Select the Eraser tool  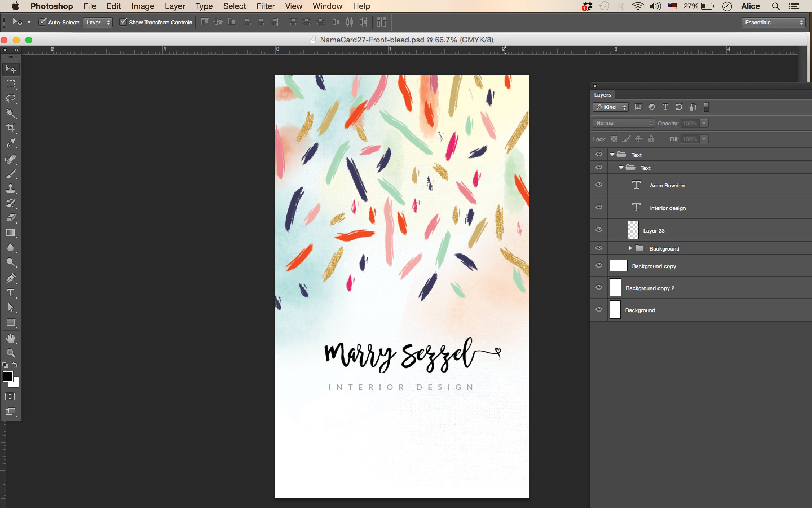(11, 218)
